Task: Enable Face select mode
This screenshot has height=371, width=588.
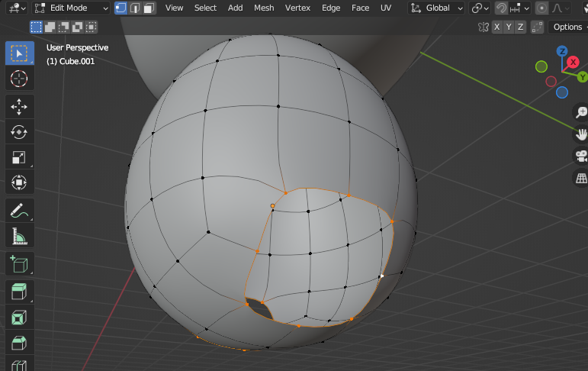Action: (149, 8)
